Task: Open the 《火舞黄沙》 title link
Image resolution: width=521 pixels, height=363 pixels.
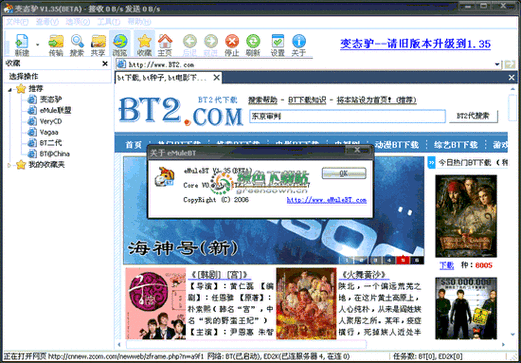Action: (364, 275)
